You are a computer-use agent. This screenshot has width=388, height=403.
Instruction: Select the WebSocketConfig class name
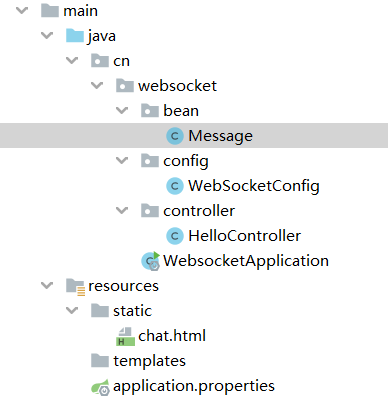point(254,186)
